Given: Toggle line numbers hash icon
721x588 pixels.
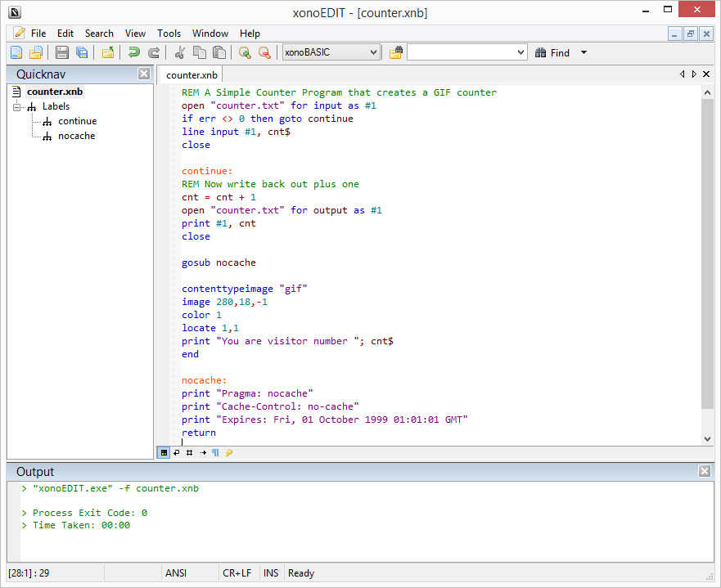Looking at the screenshot, I should coord(189,453).
